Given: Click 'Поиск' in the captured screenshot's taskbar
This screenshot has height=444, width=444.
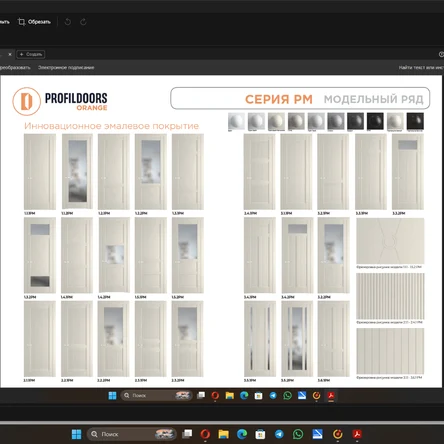Looking at the screenshot, I should click(x=156, y=395).
